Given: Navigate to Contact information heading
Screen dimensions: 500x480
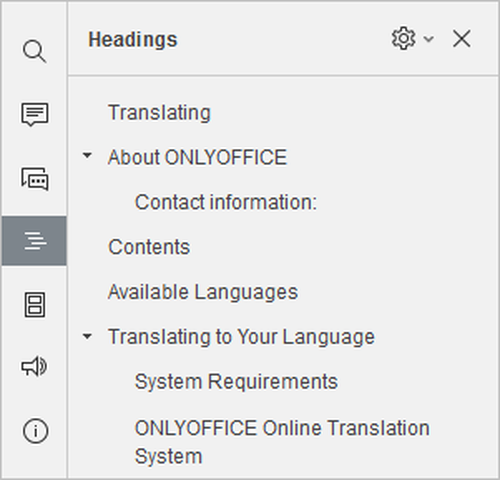Looking at the screenshot, I should (x=226, y=202).
